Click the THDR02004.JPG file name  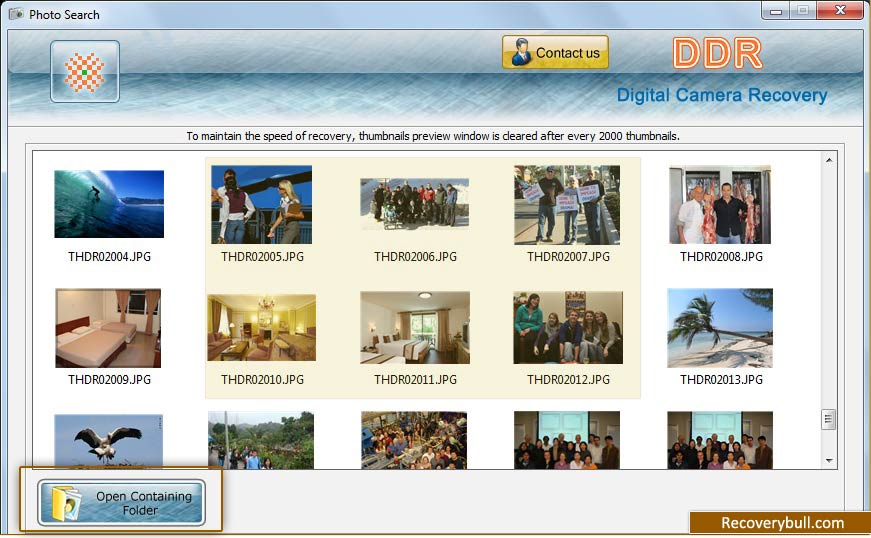click(109, 257)
